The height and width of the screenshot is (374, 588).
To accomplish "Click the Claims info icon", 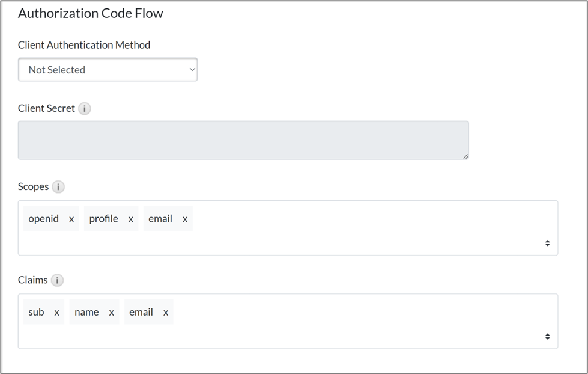I will pos(57,280).
